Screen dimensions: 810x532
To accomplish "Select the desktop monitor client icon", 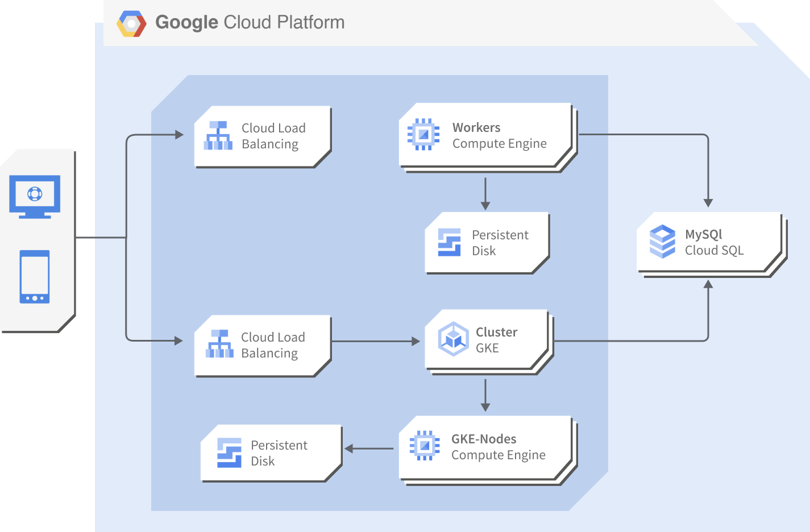I will (35, 197).
